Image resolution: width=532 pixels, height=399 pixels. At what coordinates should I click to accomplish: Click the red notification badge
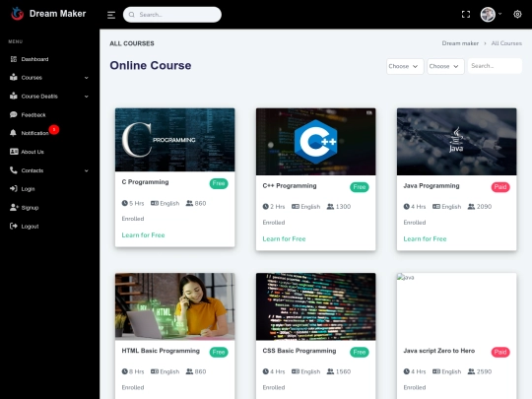point(54,130)
